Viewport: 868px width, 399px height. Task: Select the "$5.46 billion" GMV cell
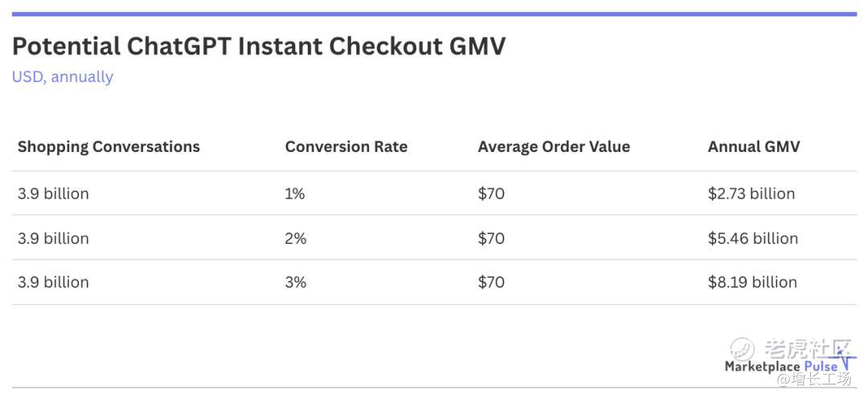(752, 238)
